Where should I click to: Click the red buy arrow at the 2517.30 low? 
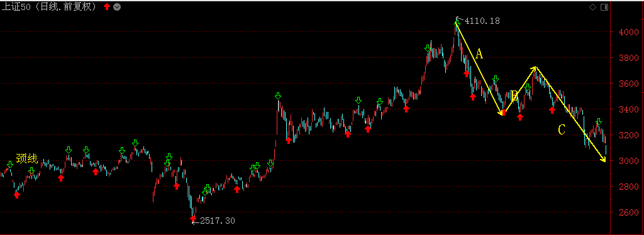[x=193, y=219]
